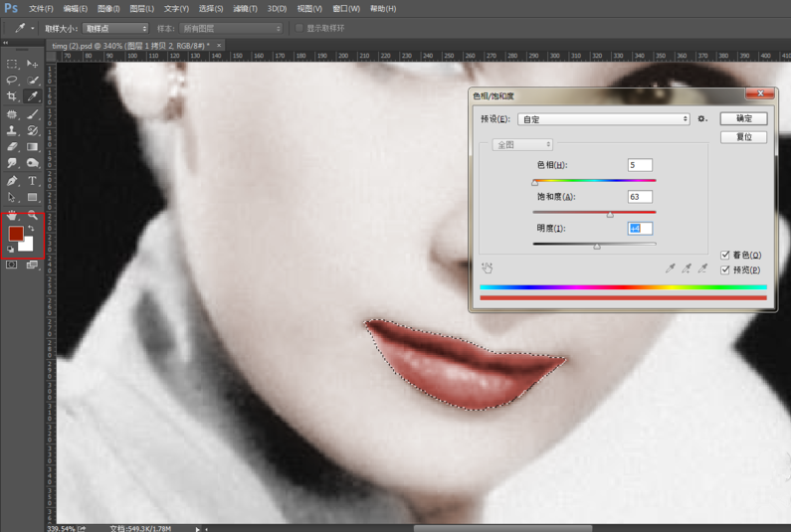The width and height of the screenshot is (791, 532).
Task: Select the Eraser tool
Action: click(12, 147)
